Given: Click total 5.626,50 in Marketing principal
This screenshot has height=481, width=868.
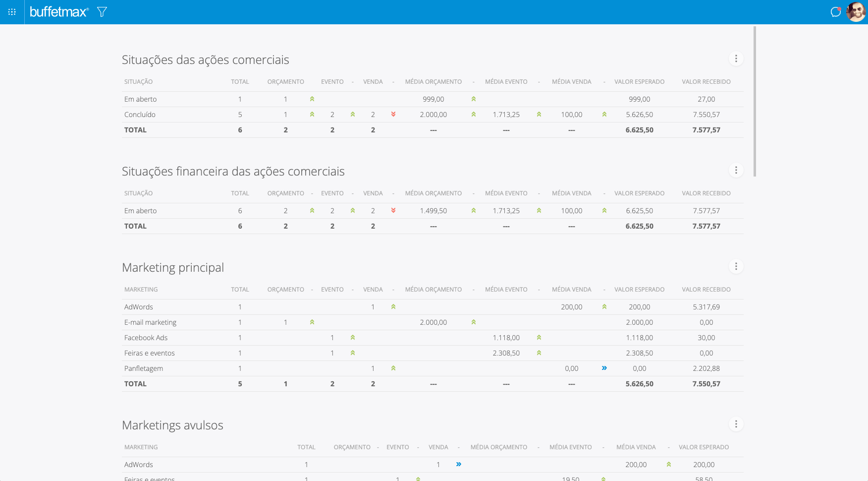Looking at the screenshot, I should click(639, 384).
